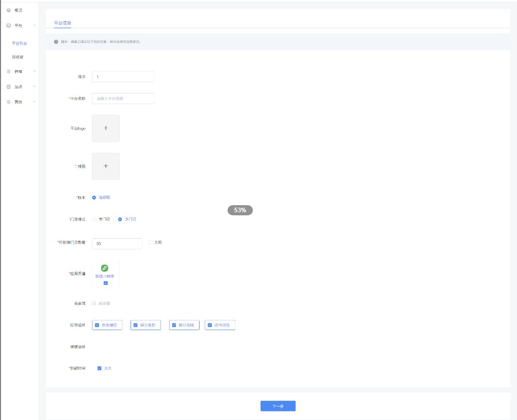The image size is (517, 420).
Task: Open 平台列表 in the sidebar
Action: tap(19, 44)
